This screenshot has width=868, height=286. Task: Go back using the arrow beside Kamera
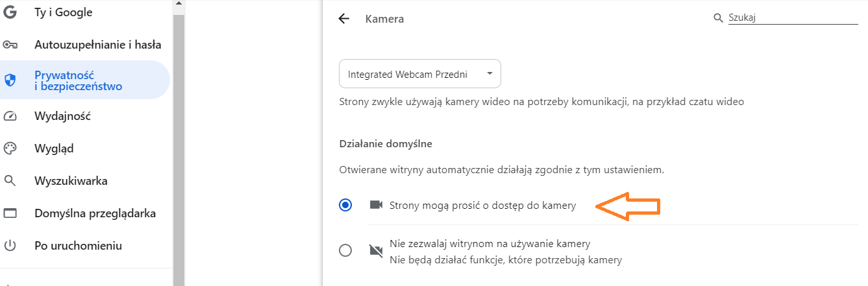344,19
